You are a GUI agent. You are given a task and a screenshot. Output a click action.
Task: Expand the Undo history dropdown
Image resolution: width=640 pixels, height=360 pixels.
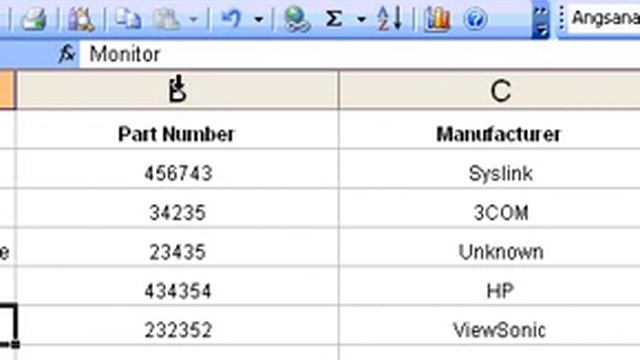coord(258,19)
